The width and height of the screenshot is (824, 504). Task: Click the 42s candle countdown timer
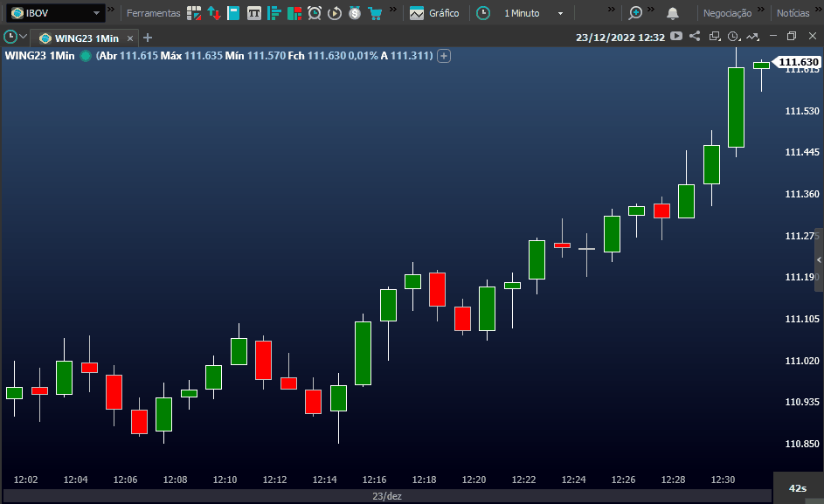coord(798,488)
